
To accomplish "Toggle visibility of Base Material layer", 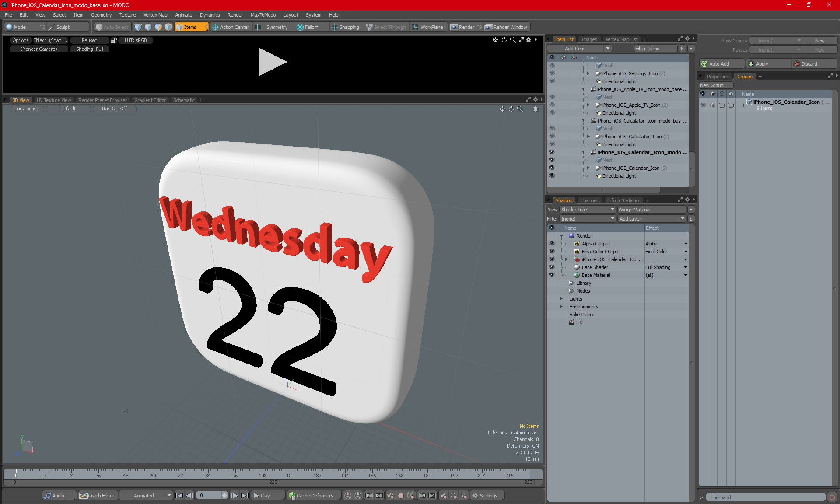I will tap(552, 275).
